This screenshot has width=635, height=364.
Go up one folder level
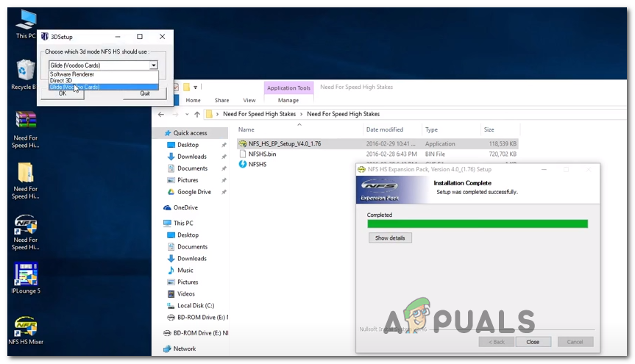pos(197,114)
